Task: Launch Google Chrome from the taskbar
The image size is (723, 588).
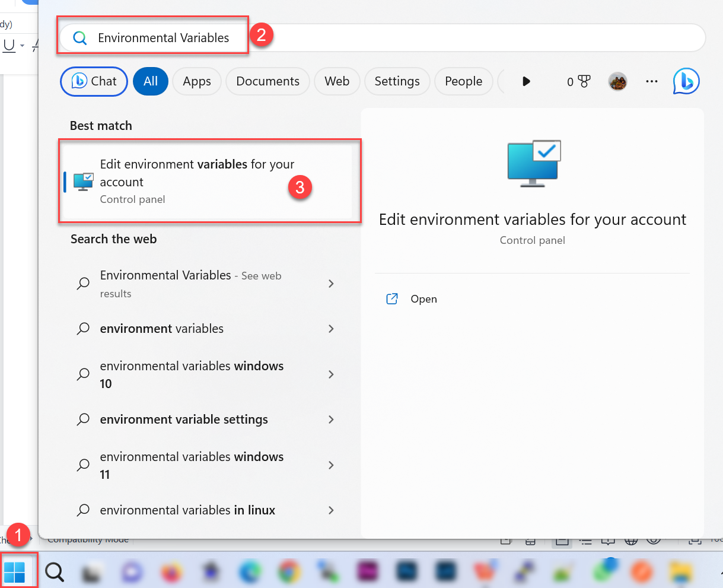Action: (289, 571)
